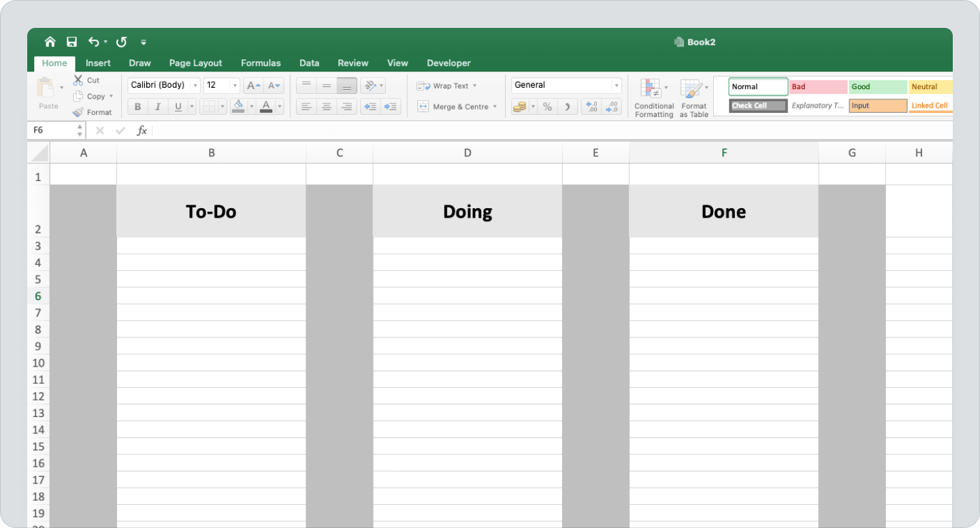The width and height of the screenshot is (980, 528).
Task: Apply accounting currency format
Action: pyautogui.click(x=521, y=107)
